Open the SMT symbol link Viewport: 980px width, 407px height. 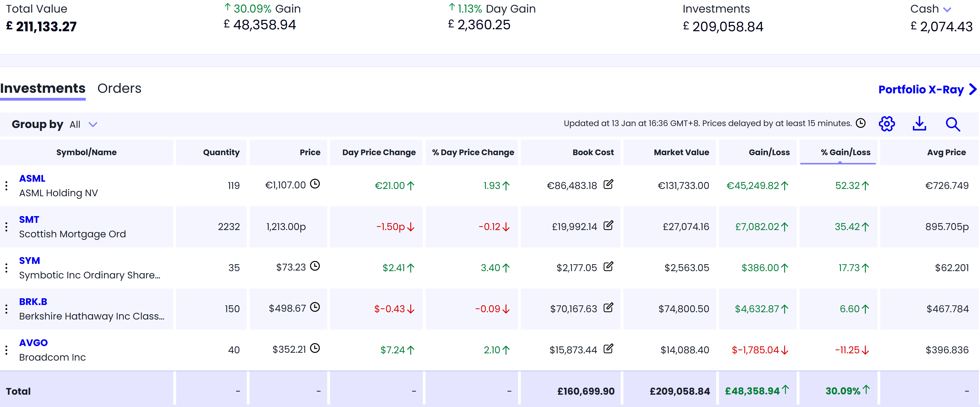pos(29,220)
